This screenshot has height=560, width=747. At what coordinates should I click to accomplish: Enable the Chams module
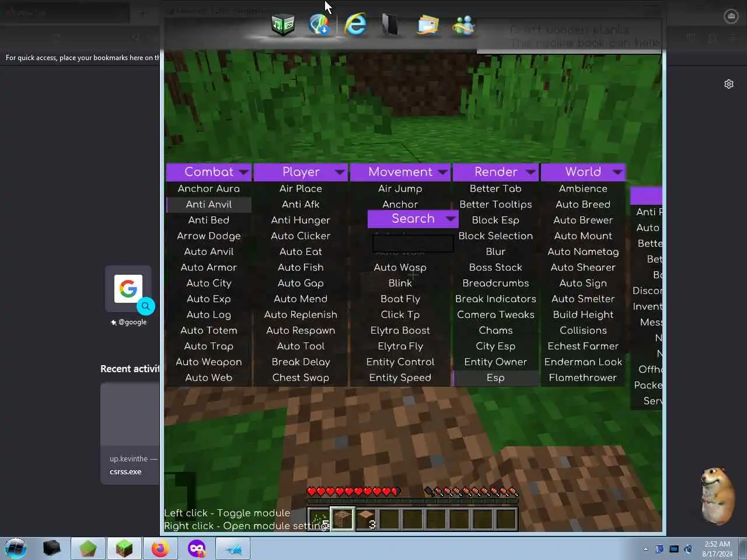point(495,330)
